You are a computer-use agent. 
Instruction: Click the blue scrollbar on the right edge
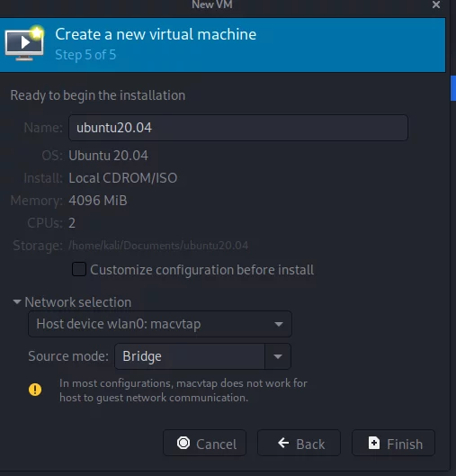[x=453, y=88]
